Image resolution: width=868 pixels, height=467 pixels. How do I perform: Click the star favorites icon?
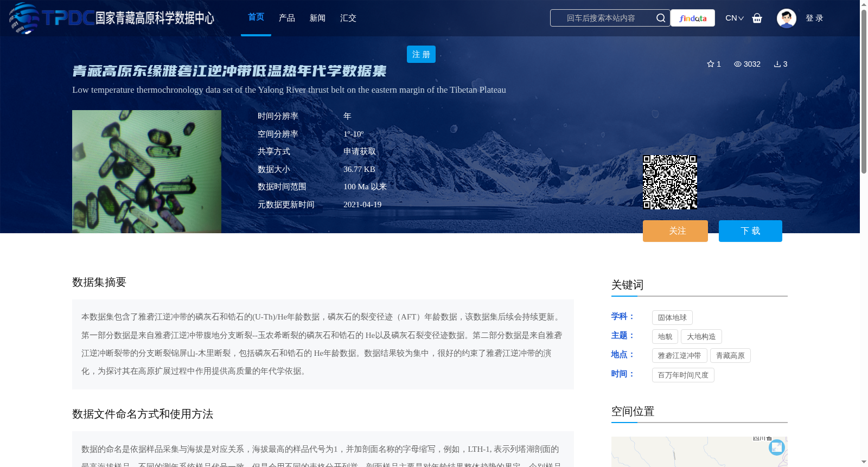pos(710,64)
